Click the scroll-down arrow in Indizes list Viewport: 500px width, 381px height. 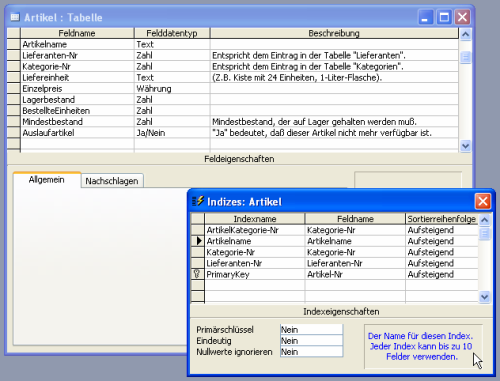[x=484, y=297]
